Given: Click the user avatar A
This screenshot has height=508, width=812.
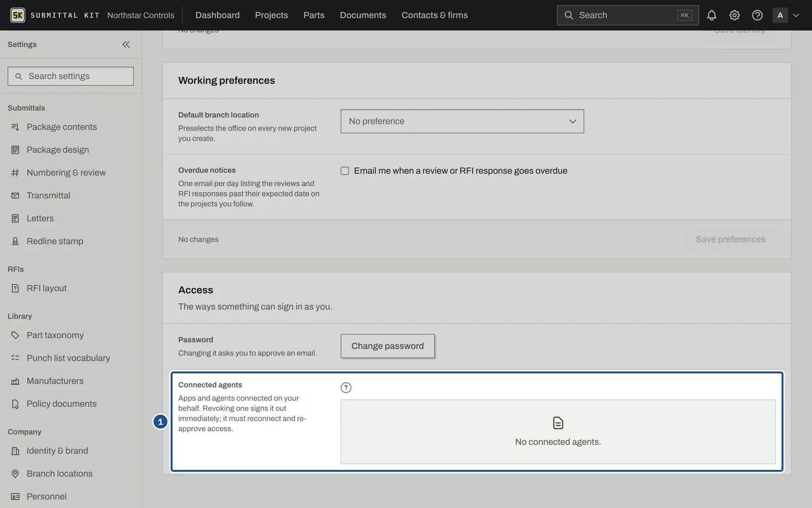Looking at the screenshot, I should [780, 15].
